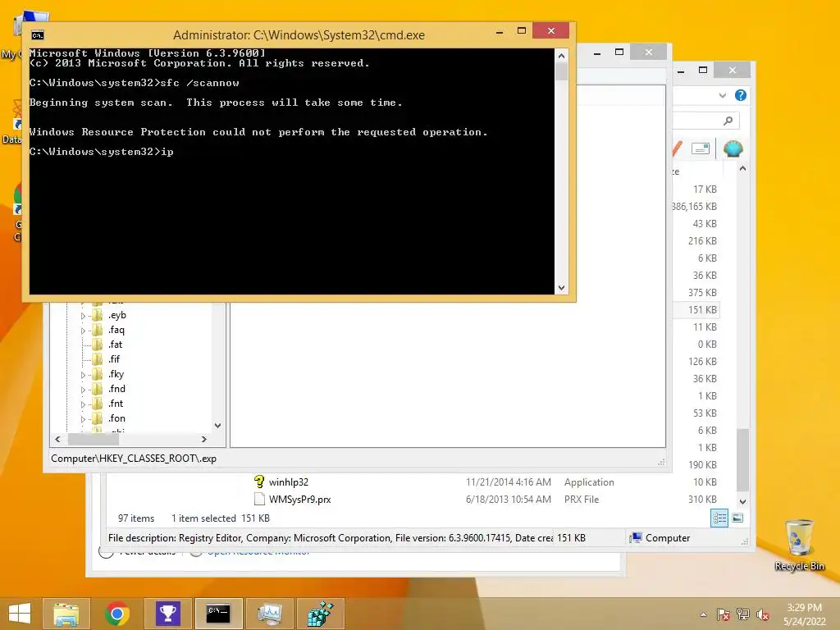Expand the .fon key arrow
Screen dimensions: 840x630
point(83,419)
